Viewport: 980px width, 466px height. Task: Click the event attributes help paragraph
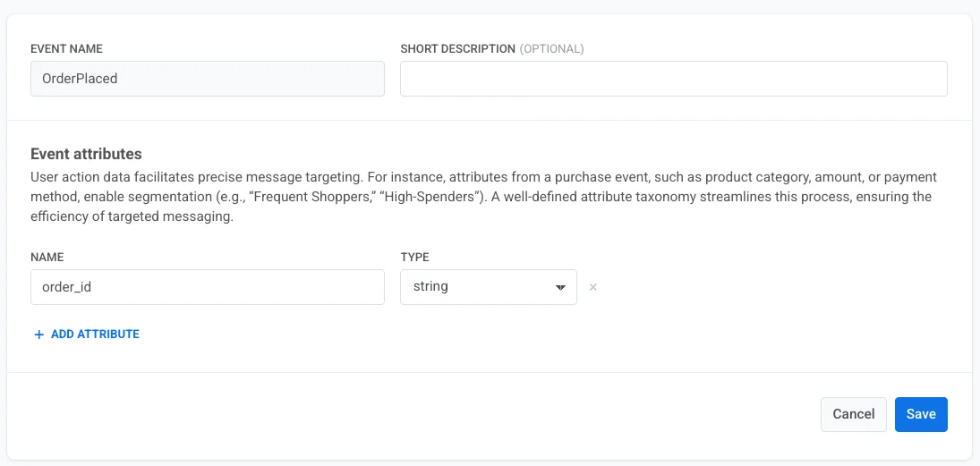click(483, 197)
